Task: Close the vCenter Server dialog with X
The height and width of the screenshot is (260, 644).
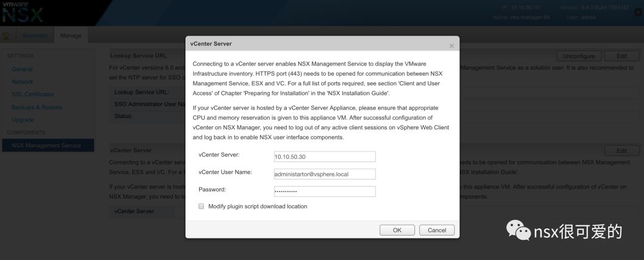Action: pyautogui.click(x=451, y=46)
